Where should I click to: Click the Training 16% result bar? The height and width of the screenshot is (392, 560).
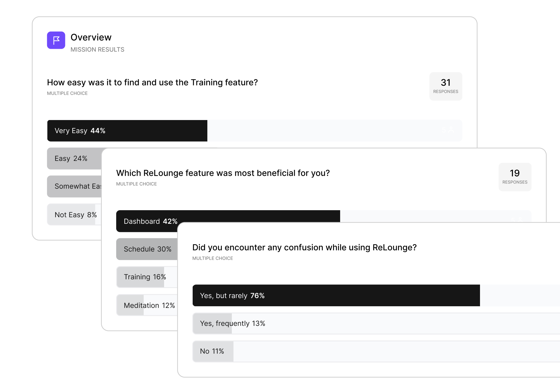click(147, 277)
